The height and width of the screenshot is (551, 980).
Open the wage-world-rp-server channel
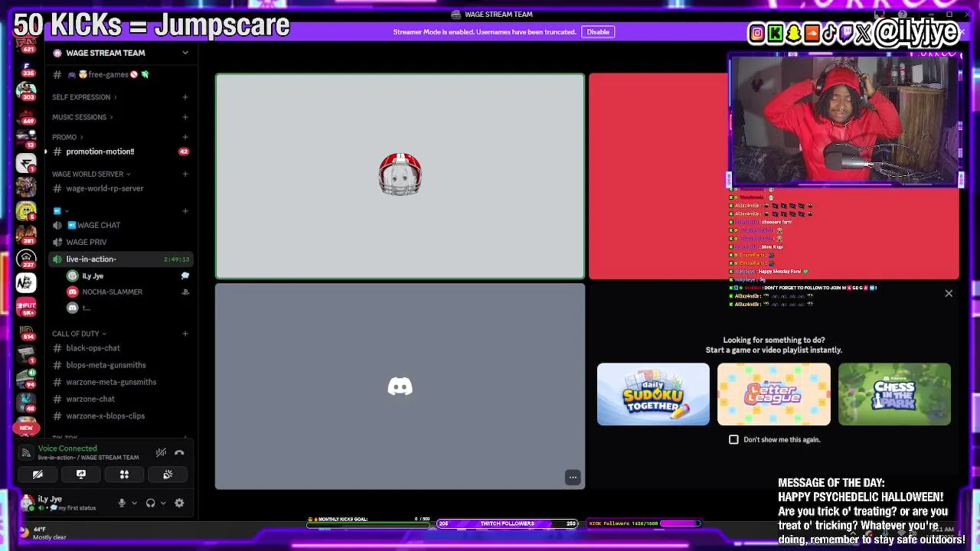(x=120, y=188)
